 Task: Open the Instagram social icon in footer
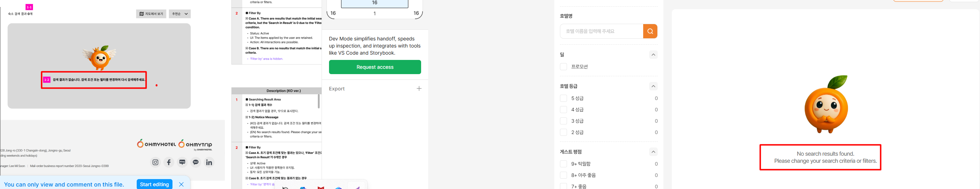click(x=155, y=162)
